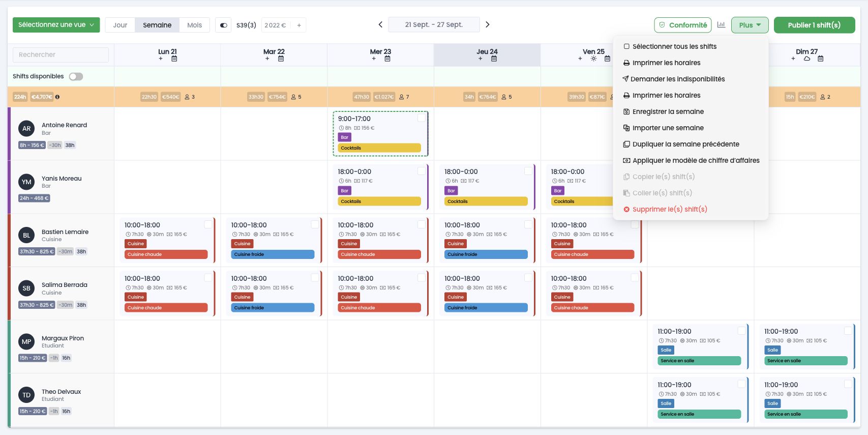Select Importer une semaine

(x=664, y=128)
